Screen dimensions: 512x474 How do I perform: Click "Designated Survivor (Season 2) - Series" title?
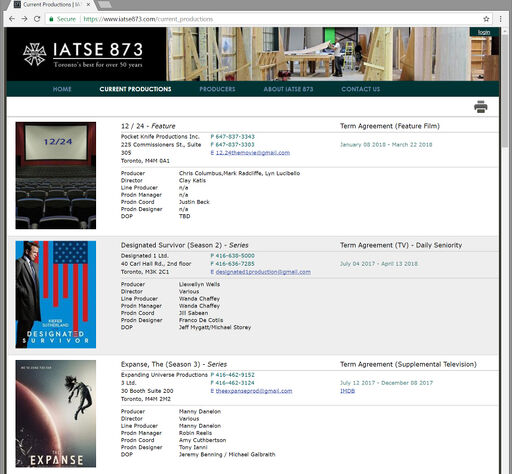pos(185,245)
